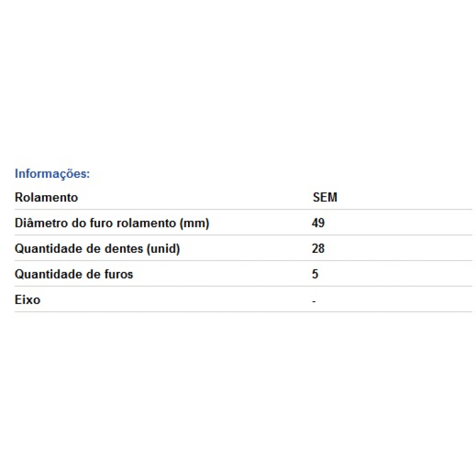Select Quantidade de dentes label
Viewport: 476px width, 476px height.
pos(98,249)
